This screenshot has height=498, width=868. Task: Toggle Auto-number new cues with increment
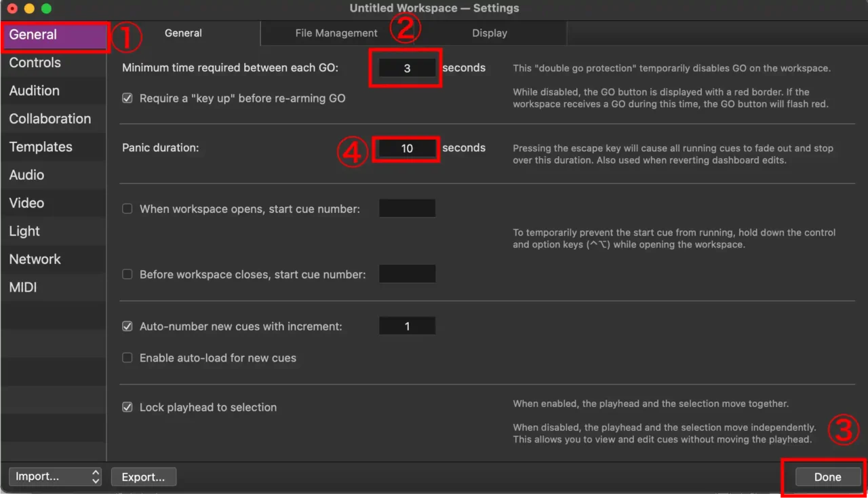click(x=127, y=326)
